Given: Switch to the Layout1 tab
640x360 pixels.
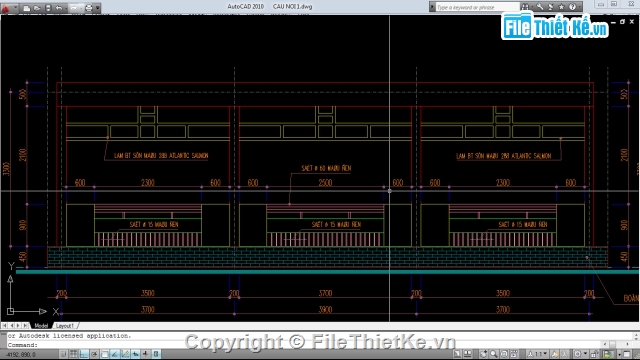Looking at the screenshot, I should click(65, 326).
